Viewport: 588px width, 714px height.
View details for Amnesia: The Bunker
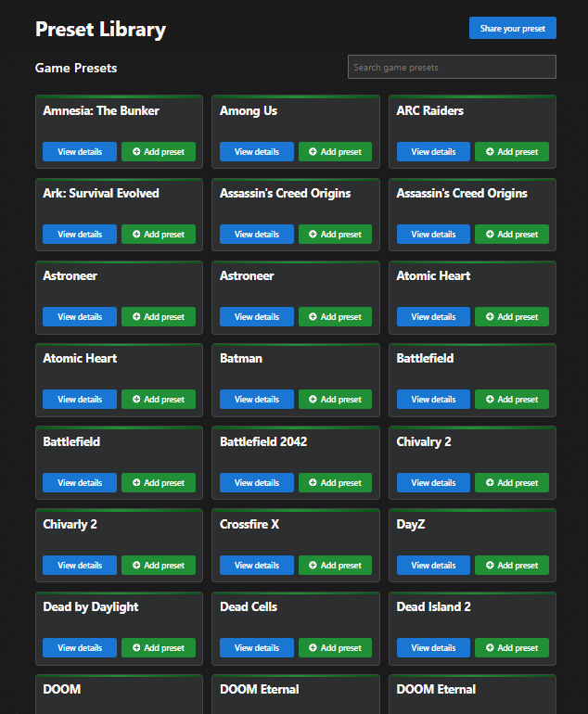click(80, 152)
